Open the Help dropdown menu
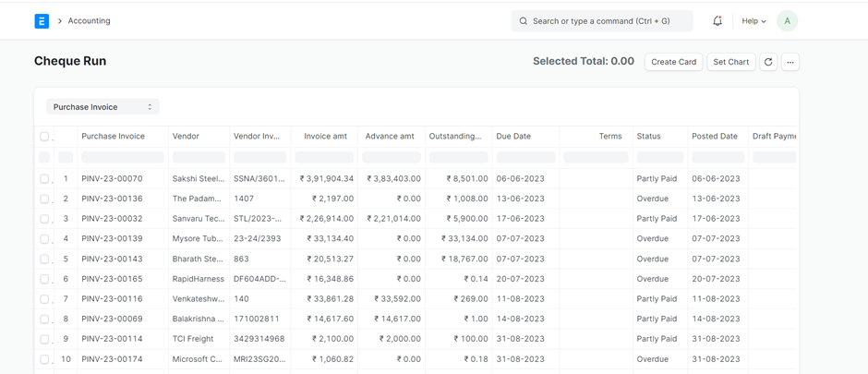868x374 pixels. tap(753, 21)
